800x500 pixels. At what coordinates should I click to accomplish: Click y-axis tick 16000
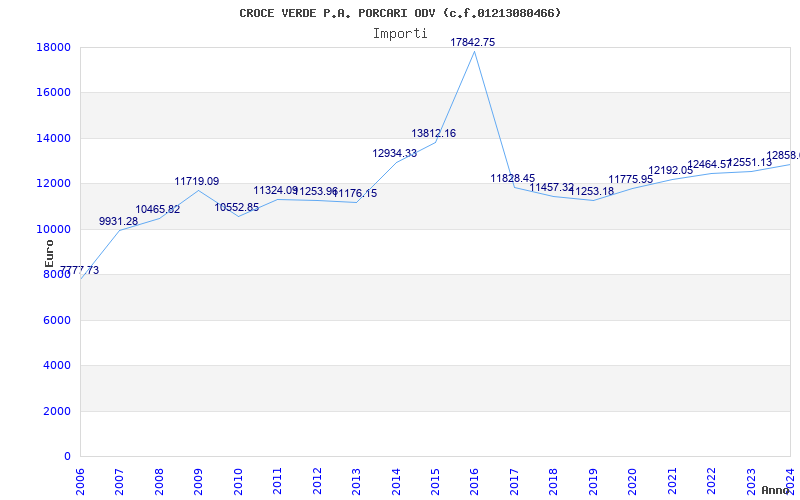[53, 93]
